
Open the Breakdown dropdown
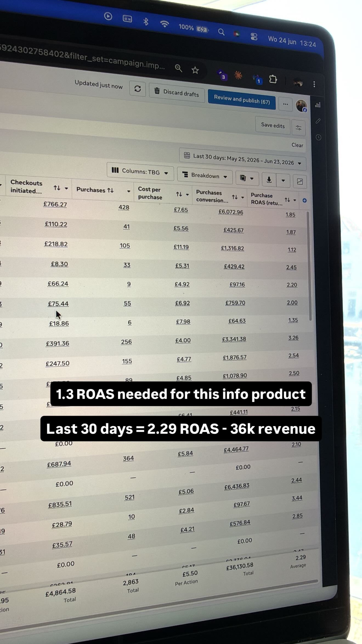coord(205,176)
